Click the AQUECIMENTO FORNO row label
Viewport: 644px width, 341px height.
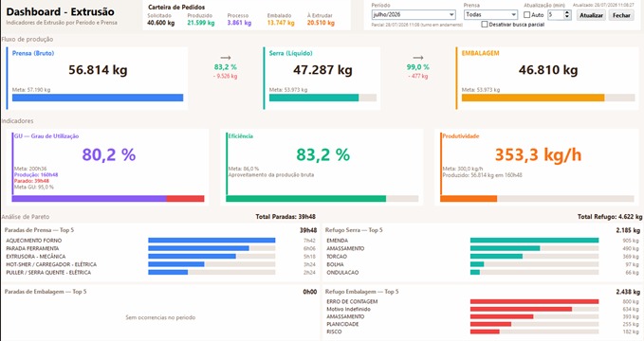pos(34,241)
